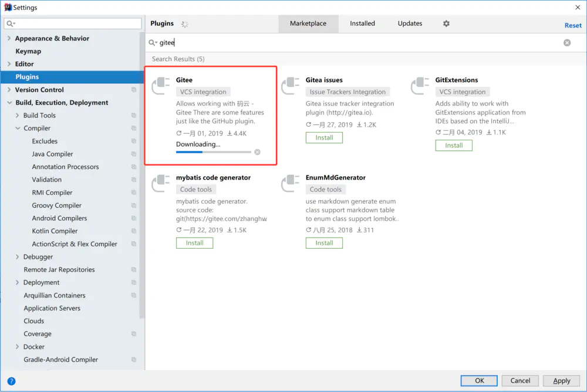Open the GitExtensions plugin title
The image size is (587, 392).
[x=457, y=80]
